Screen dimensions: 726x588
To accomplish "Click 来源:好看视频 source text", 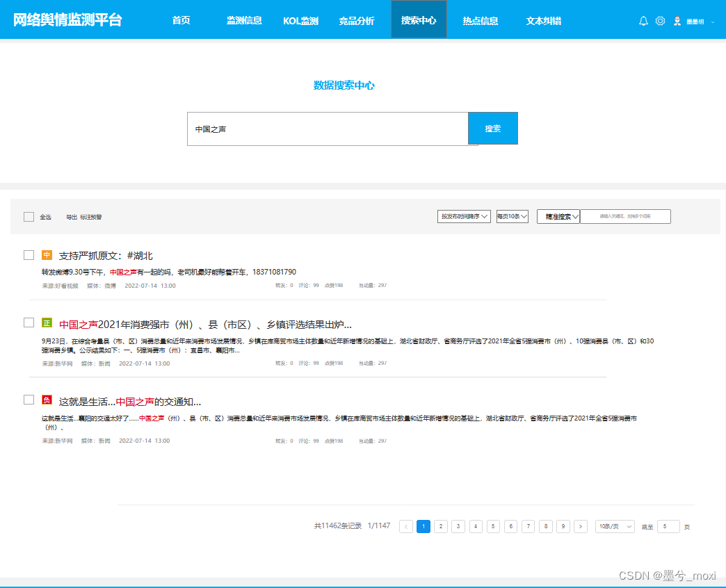I will [x=60, y=286].
